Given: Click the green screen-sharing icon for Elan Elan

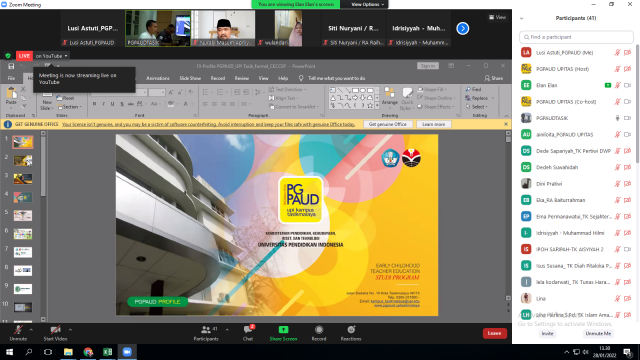Looking at the screenshot, I should pos(608,85).
